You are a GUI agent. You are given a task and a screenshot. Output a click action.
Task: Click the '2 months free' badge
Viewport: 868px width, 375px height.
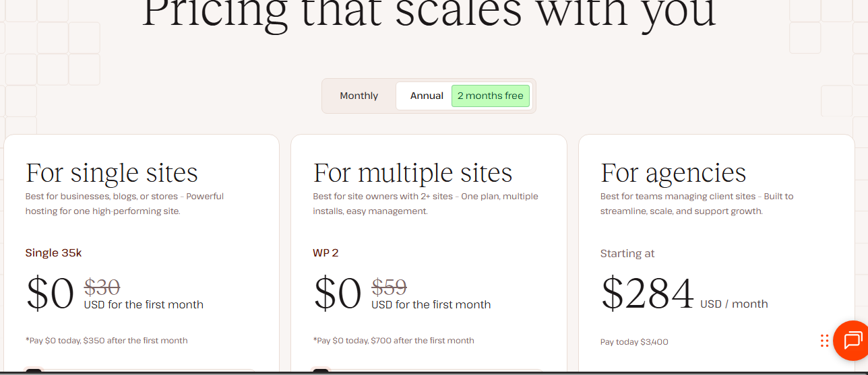pyautogui.click(x=490, y=96)
